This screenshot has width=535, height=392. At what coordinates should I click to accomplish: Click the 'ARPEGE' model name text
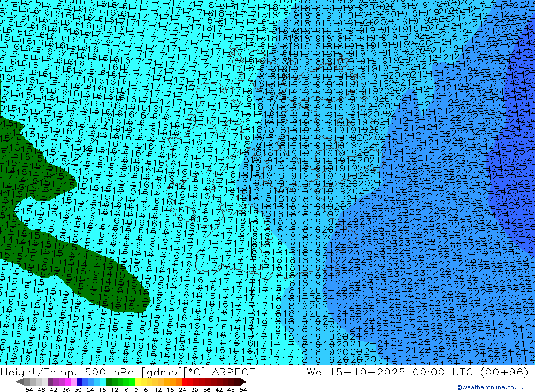[x=233, y=372]
